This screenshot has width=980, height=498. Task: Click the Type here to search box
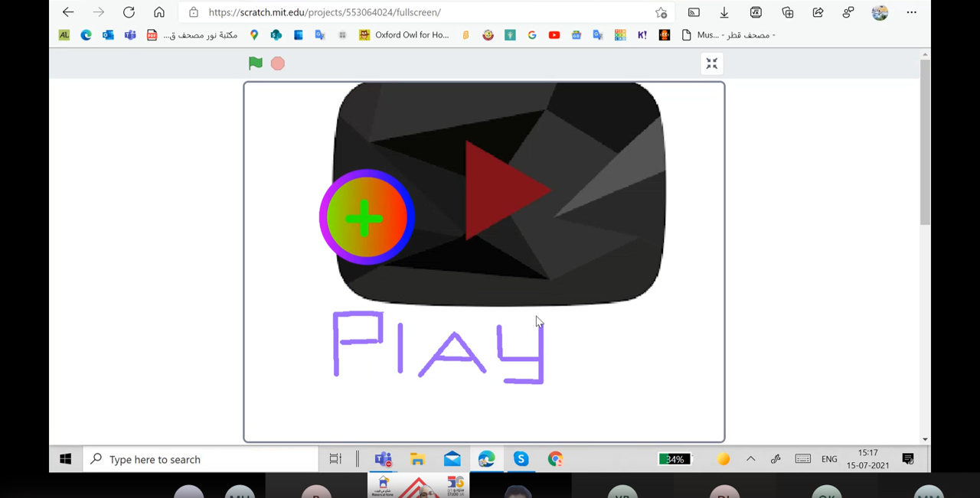pyautogui.click(x=201, y=459)
